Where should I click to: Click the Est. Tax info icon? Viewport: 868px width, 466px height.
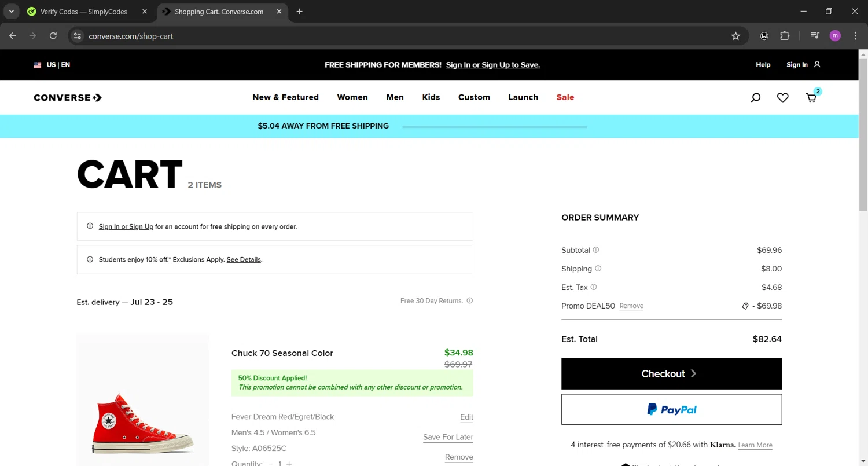594,287
